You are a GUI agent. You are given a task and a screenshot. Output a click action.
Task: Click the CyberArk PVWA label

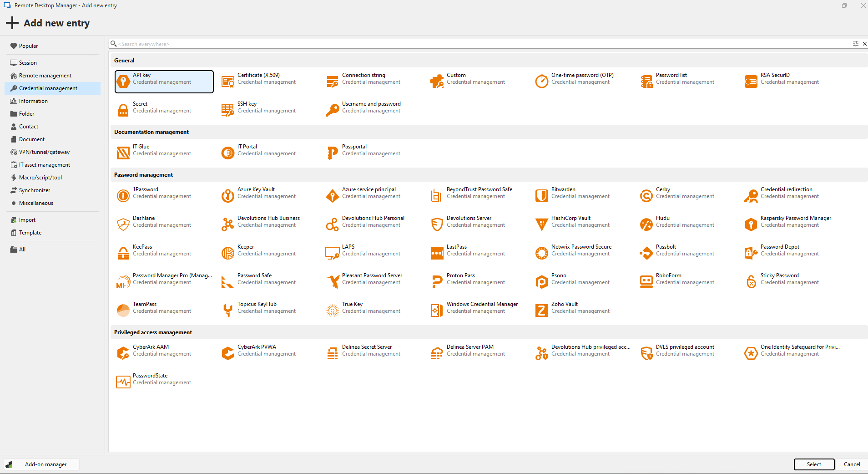(x=257, y=347)
